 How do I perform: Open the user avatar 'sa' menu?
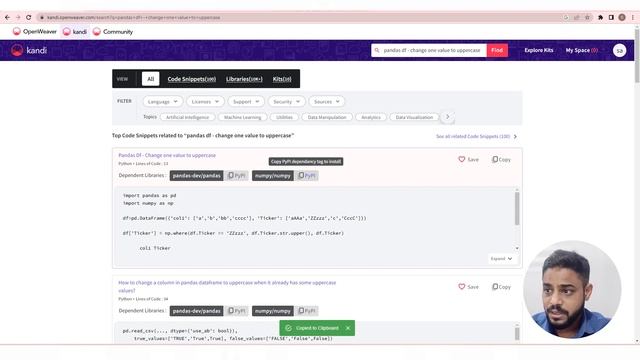click(619, 50)
